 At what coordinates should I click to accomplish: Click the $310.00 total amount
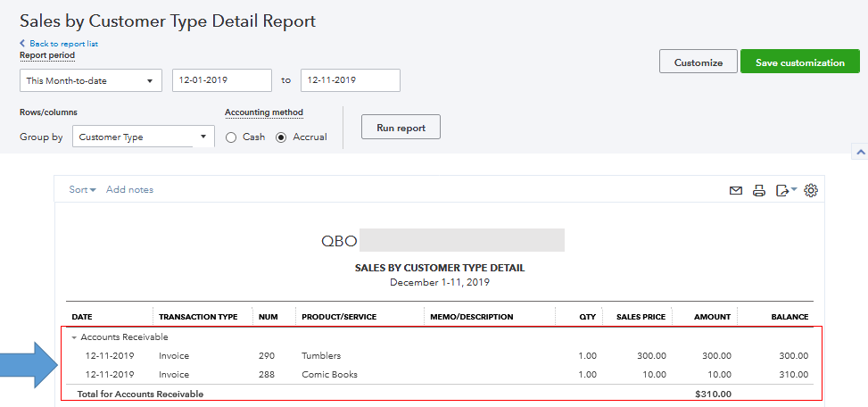tap(713, 395)
